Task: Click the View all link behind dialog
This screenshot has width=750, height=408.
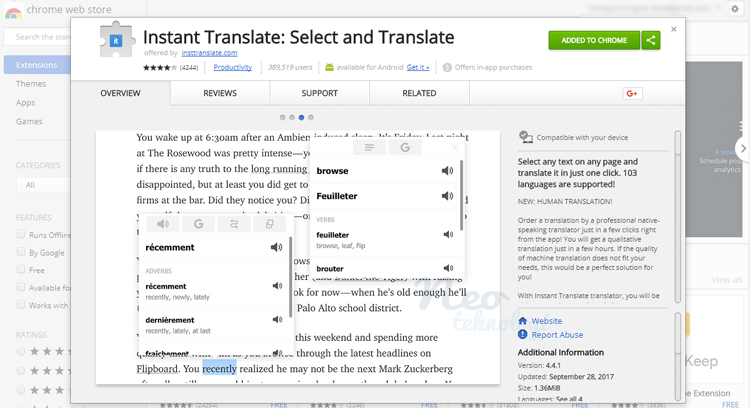Action: pos(727,280)
